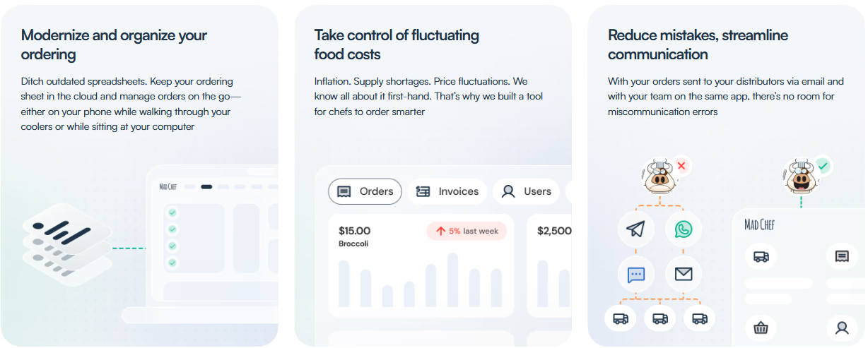The width and height of the screenshot is (868, 348).
Task: Click the user profile icon in Mad Chef panel
Action: (842, 328)
